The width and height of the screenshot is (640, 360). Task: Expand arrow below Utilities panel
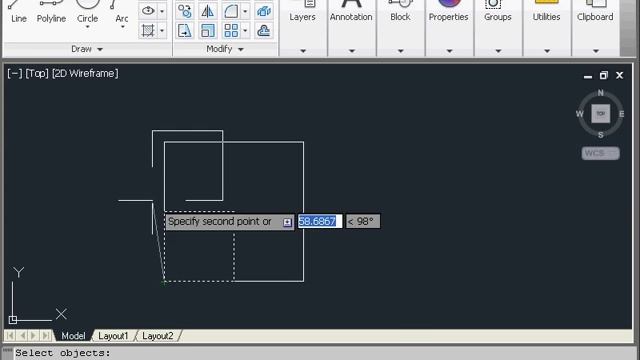point(547,51)
